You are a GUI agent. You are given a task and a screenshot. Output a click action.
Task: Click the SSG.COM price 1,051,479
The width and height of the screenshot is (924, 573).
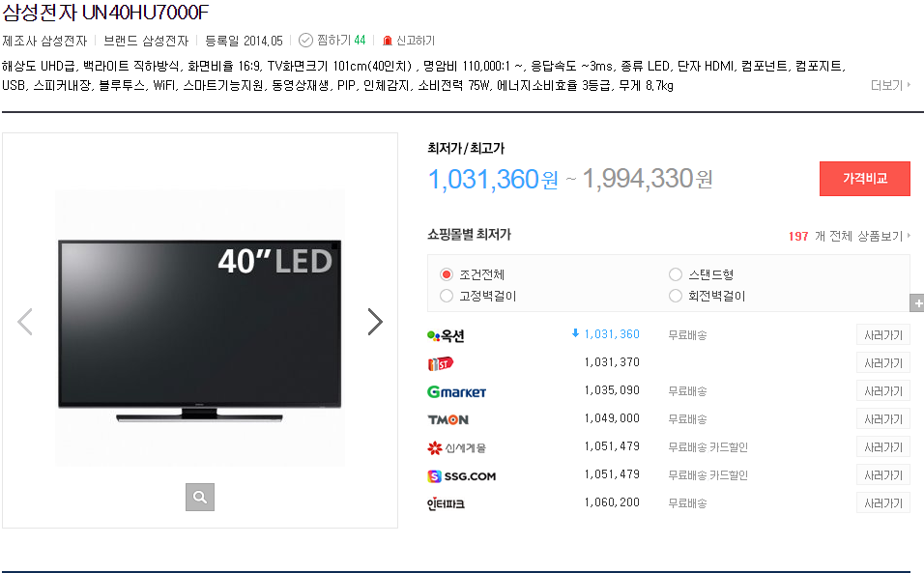[x=612, y=474]
